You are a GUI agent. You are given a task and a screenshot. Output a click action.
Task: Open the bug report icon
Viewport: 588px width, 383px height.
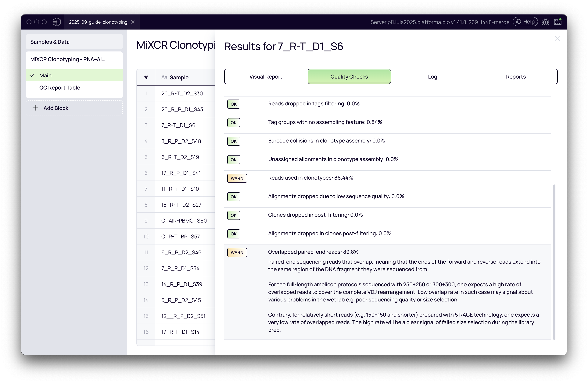[546, 22]
